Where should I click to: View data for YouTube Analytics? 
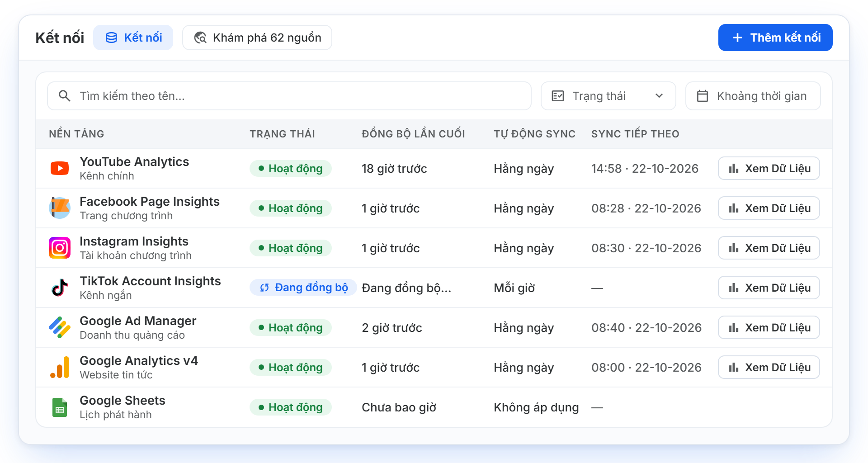(x=769, y=168)
